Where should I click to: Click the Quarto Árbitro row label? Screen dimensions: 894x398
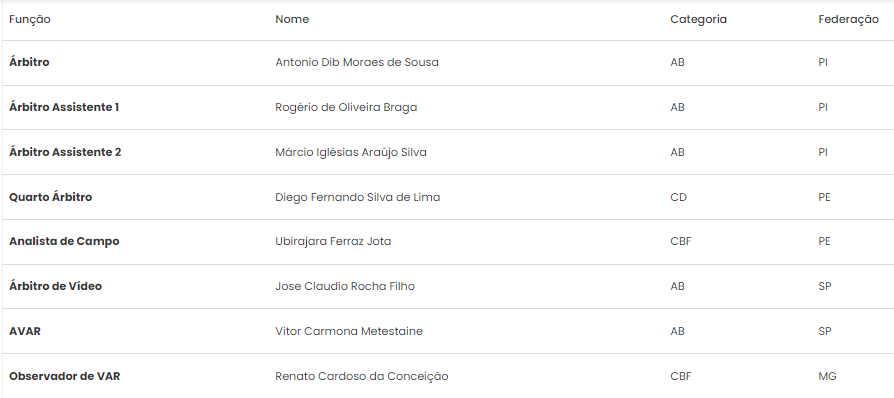pos(50,197)
